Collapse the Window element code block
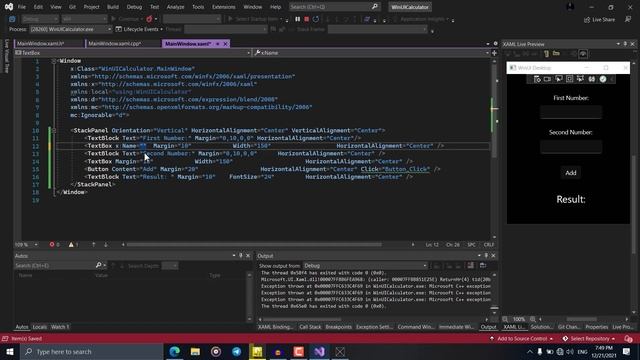Image resolution: width=640 pixels, height=360 pixels. (53, 61)
